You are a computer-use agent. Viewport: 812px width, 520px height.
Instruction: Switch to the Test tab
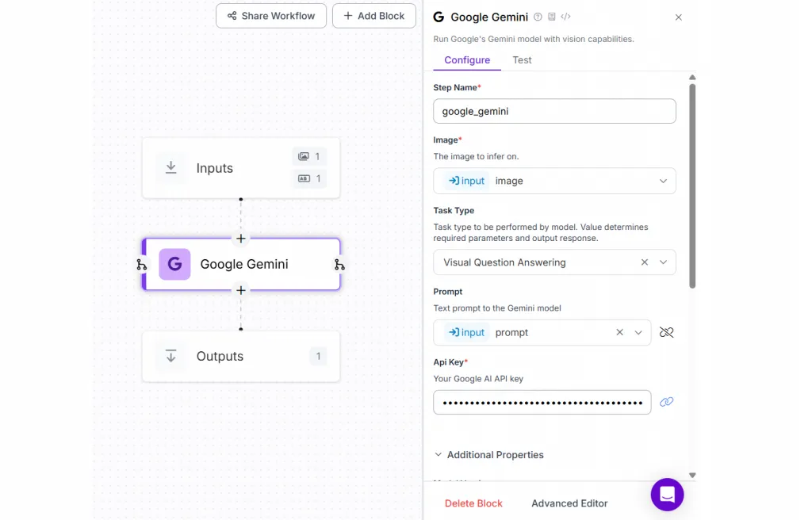(522, 60)
